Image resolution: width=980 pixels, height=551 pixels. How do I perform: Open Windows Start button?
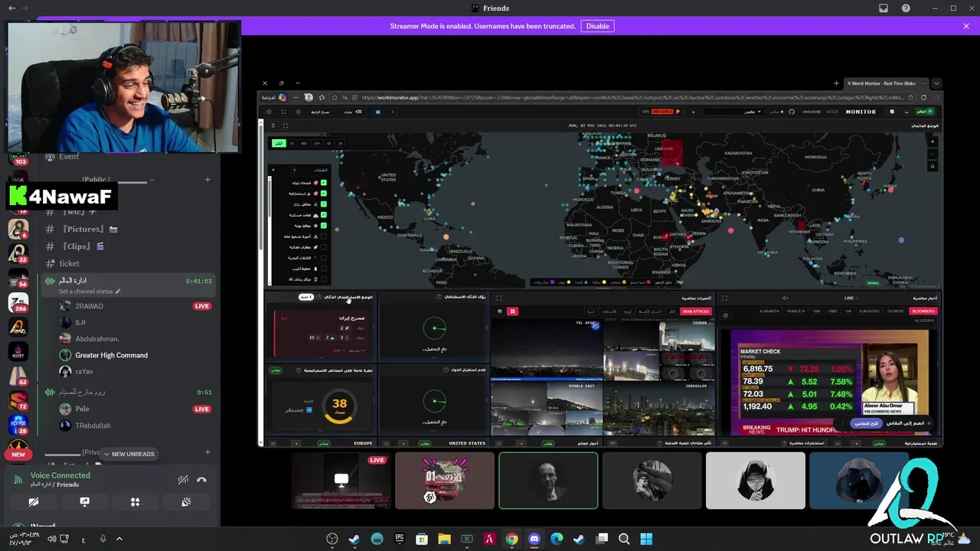646,539
